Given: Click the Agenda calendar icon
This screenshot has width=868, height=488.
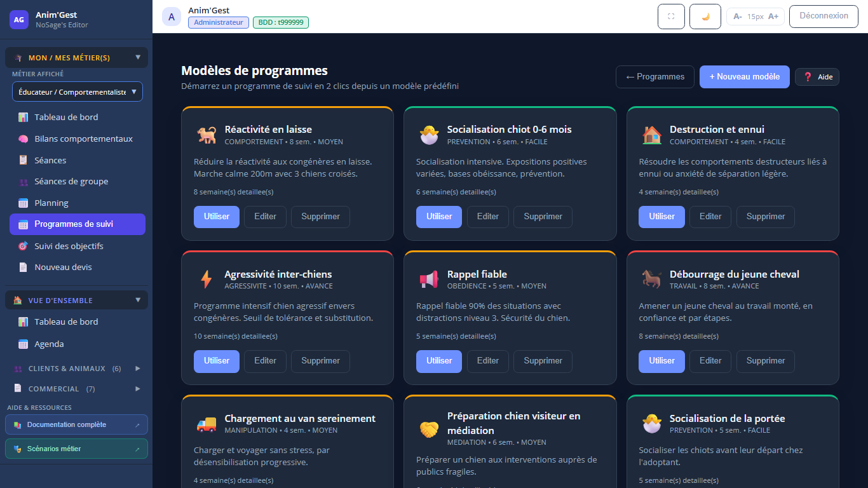Looking at the screenshot, I should (23, 344).
